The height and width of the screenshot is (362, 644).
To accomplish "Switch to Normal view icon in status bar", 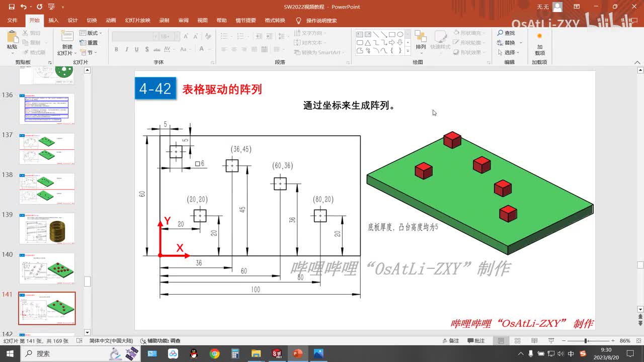I will [x=501, y=341].
